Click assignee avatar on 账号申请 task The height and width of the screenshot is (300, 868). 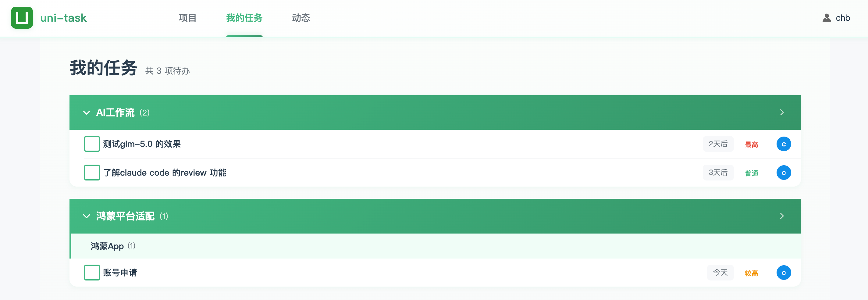[x=783, y=272]
